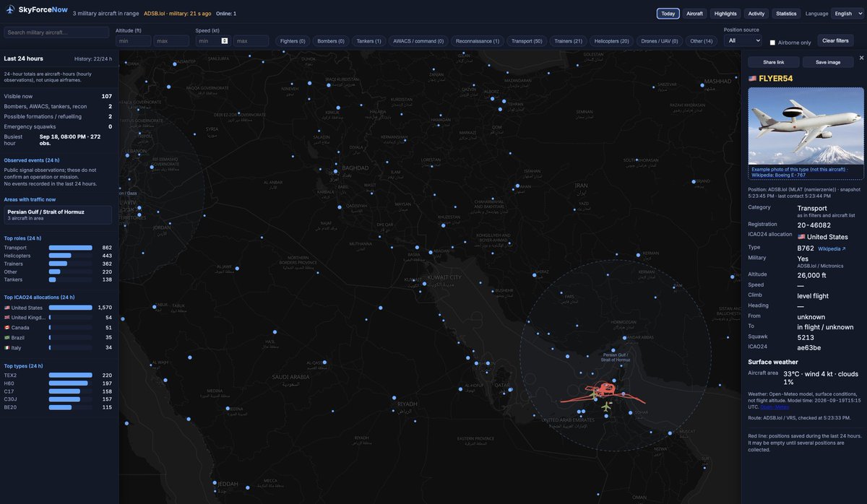This screenshot has width=867, height=504.
Task: Click the SkyForceNow airplane logo icon
Action: [10, 9]
